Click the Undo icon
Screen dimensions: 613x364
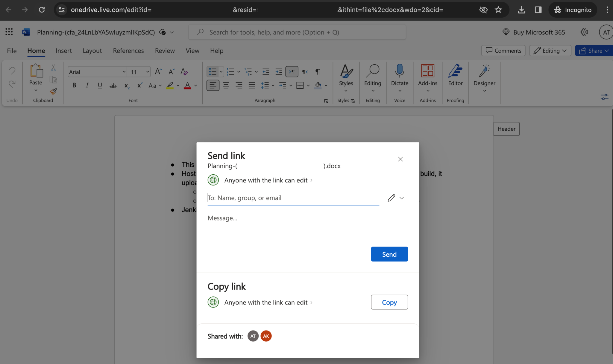click(12, 70)
